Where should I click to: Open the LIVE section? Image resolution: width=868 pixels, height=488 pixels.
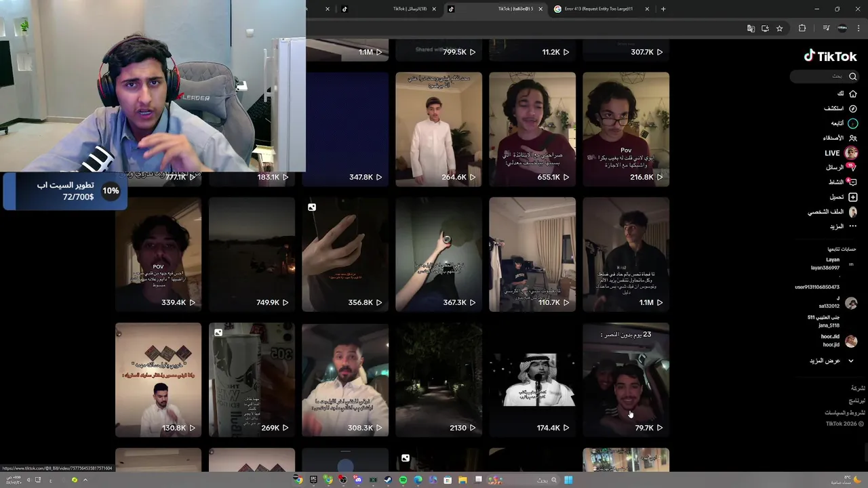point(841,153)
